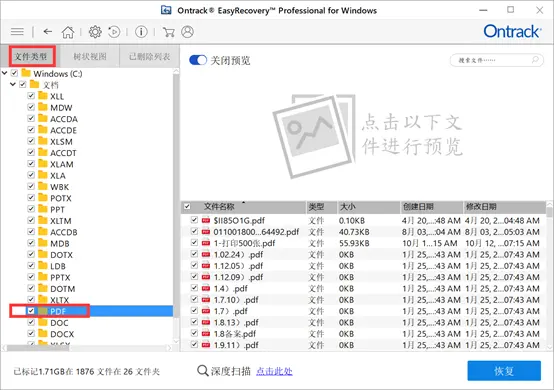Click the PPT folder icon
554x390 pixels.
tap(43, 209)
